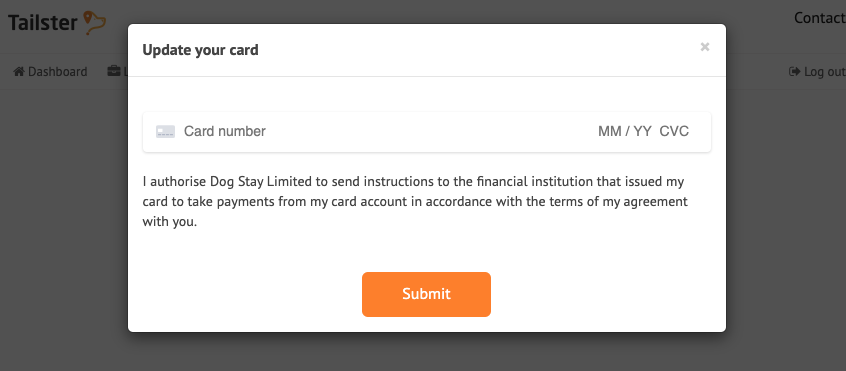Click the Update your card heading

point(200,50)
